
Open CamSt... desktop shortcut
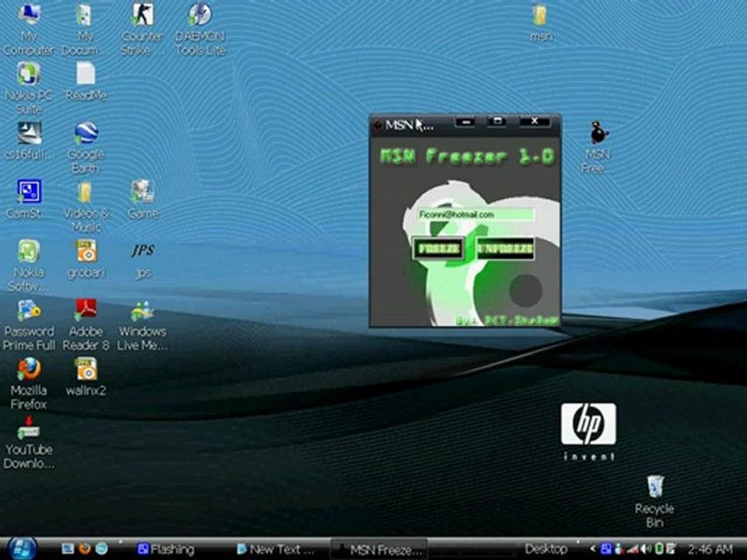(29, 199)
